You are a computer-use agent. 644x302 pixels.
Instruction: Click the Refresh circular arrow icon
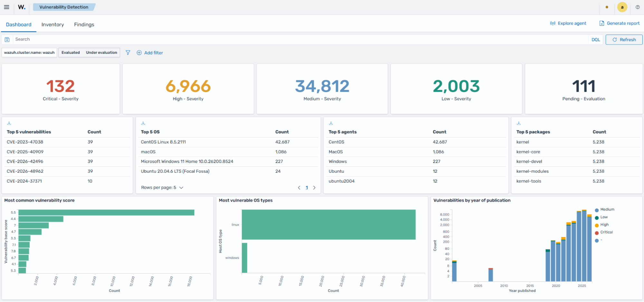point(615,40)
